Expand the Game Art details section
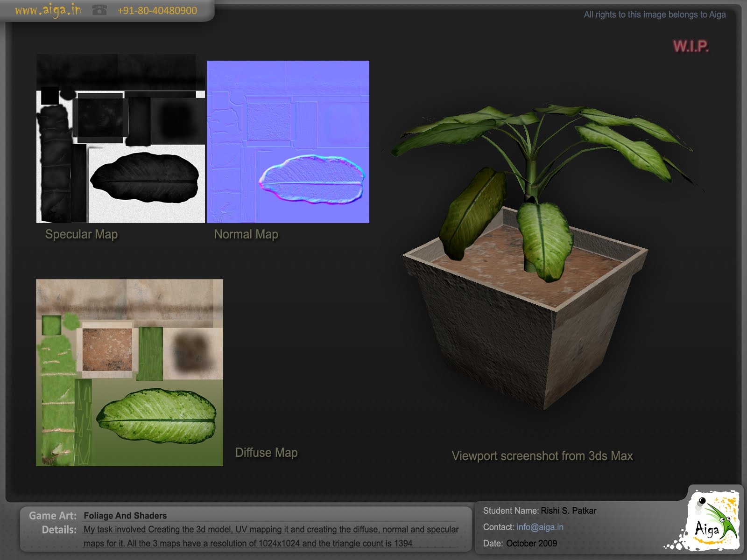This screenshot has width=747, height=560. [52, 516]
